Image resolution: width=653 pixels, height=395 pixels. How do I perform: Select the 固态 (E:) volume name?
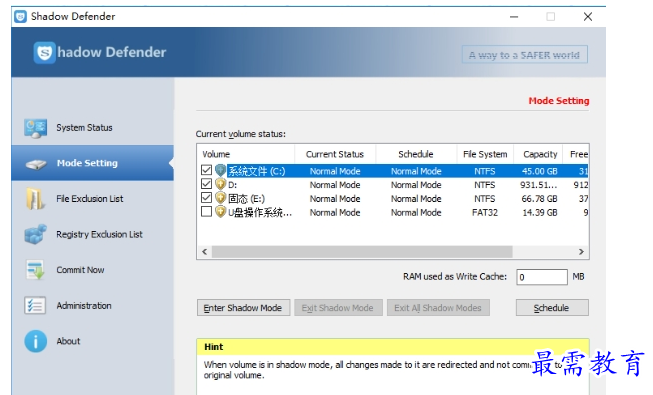246,199
